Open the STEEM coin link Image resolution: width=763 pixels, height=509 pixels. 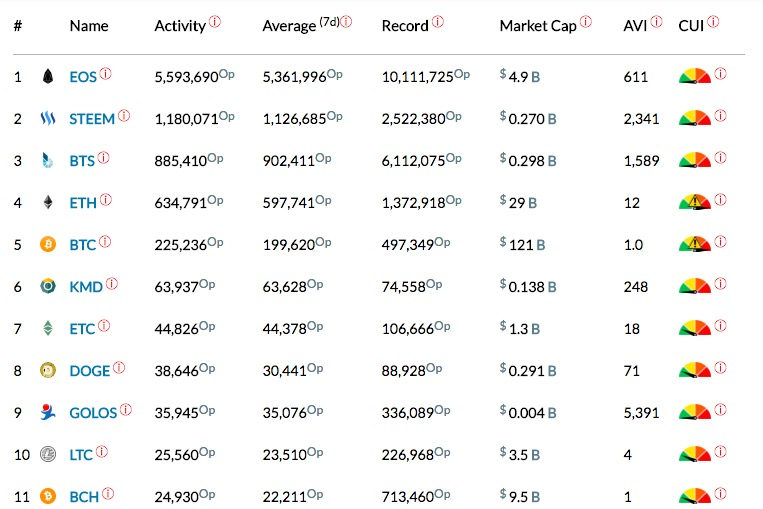[92, 119]
